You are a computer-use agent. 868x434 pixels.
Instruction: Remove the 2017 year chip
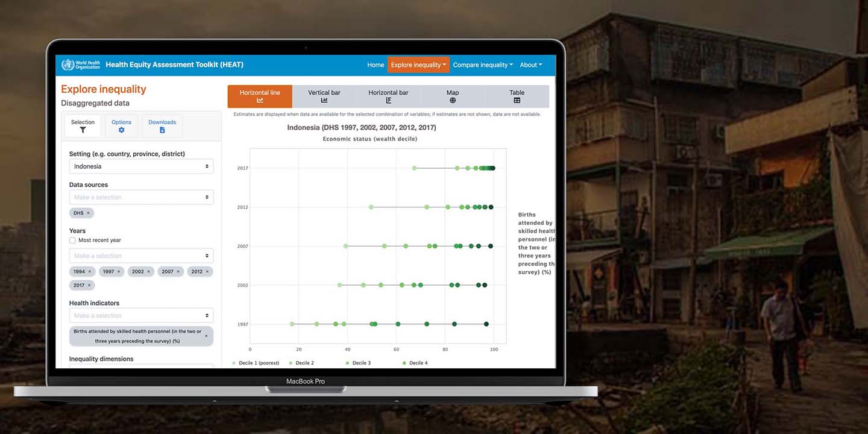[x=89, y=285]
